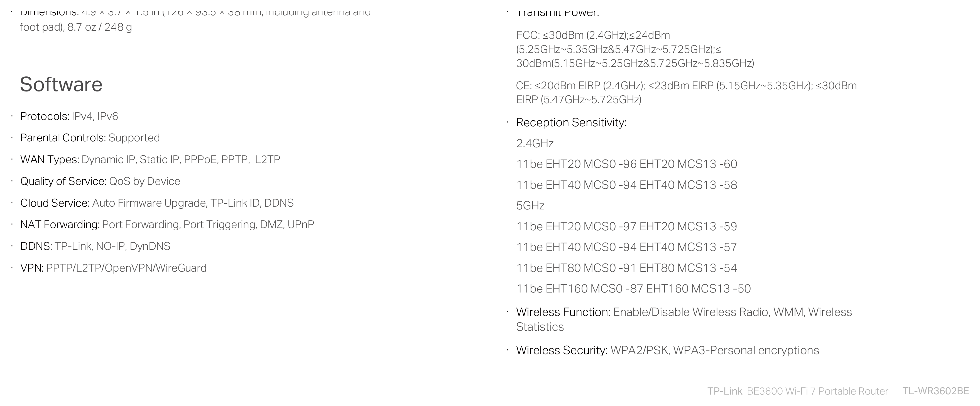Select the 5GHz subheading

(530, 206)
